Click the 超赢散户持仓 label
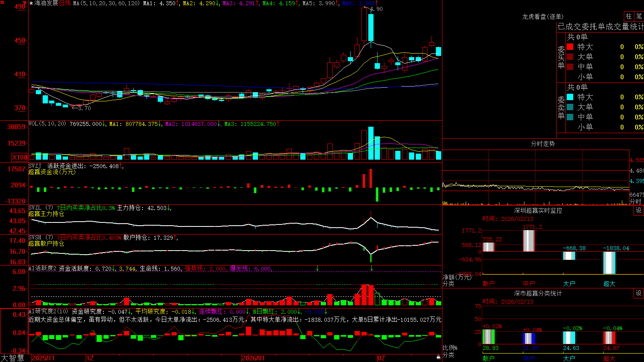Image resolution: width=644 pixels, height=362 pixels. pos(46,243)
